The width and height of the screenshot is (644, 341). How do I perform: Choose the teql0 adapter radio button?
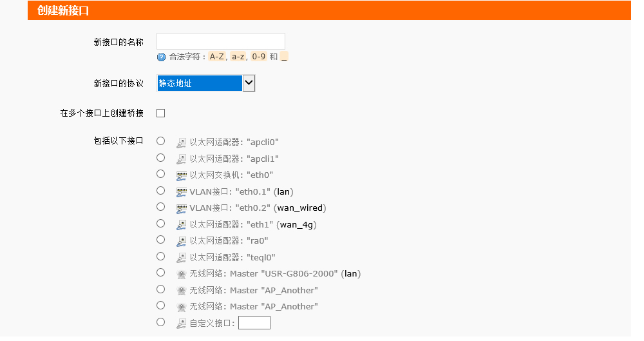tap(161, 256)
